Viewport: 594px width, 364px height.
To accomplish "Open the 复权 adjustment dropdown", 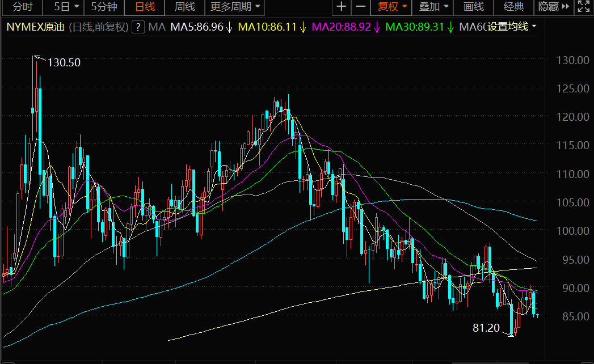I will tap(391, 7).
